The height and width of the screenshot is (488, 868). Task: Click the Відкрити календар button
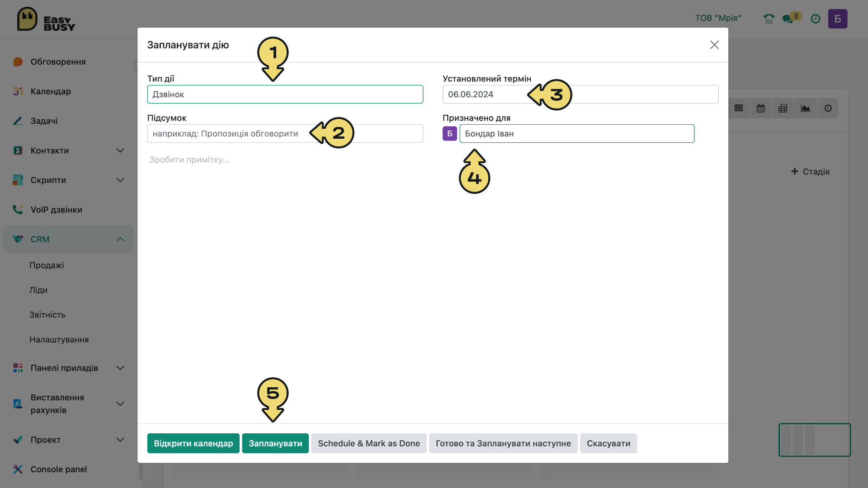(193, 443)
